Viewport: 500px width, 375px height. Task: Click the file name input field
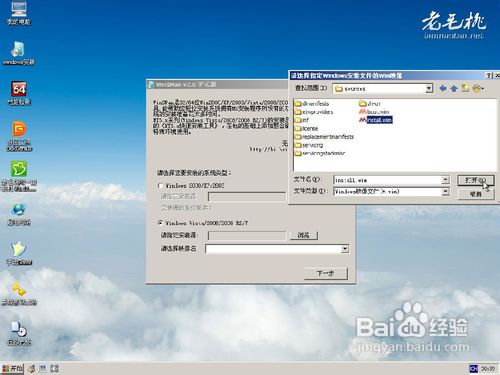coord(388,180)
